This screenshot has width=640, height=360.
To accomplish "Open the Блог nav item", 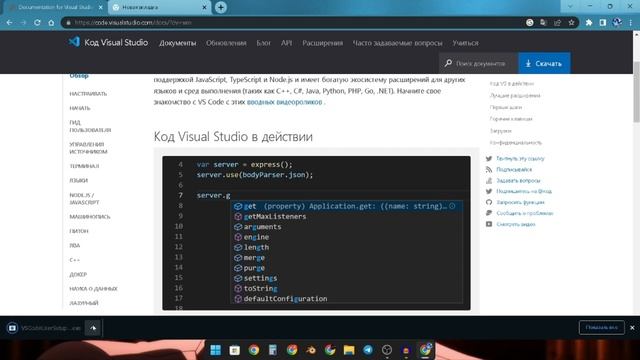I will click(264, 43).
